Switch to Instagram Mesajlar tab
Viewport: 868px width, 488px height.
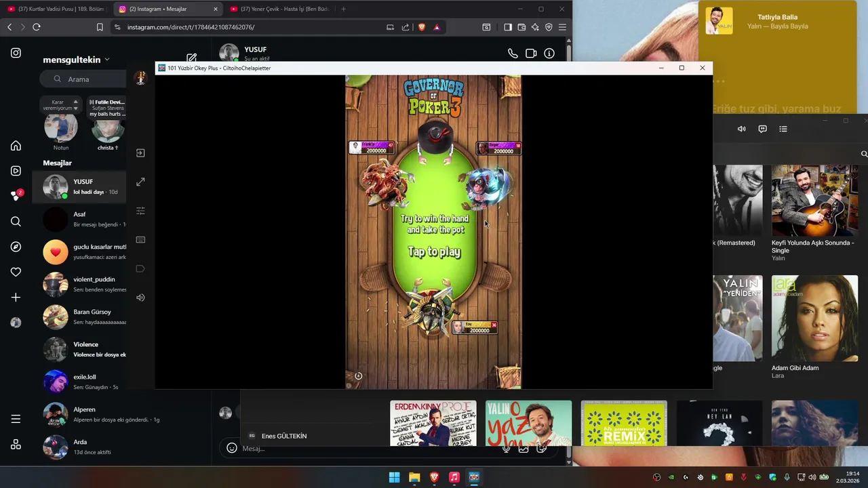click(x=167, y=9)
